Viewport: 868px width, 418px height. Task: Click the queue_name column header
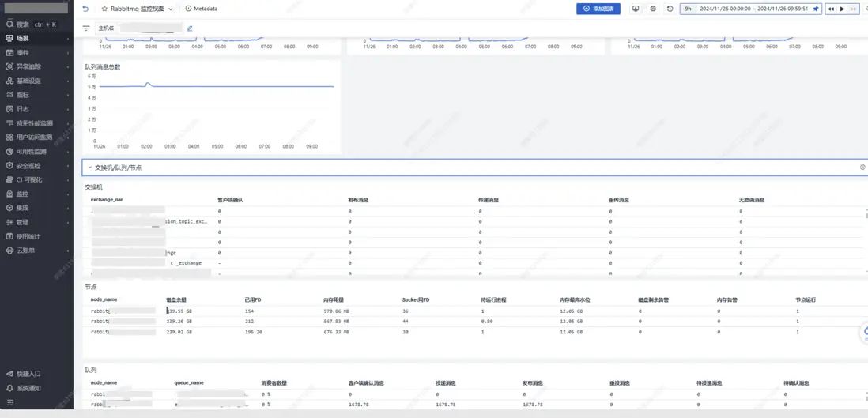coord(189,382)
